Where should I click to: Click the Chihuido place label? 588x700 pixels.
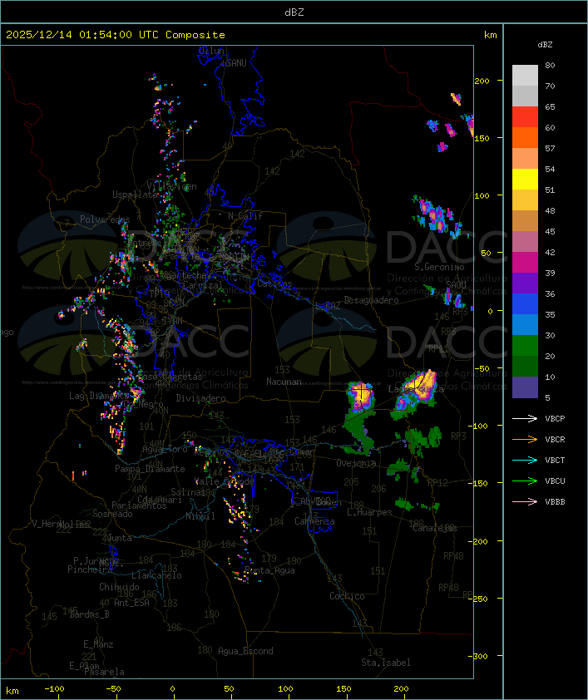click(x=119, y=587)
